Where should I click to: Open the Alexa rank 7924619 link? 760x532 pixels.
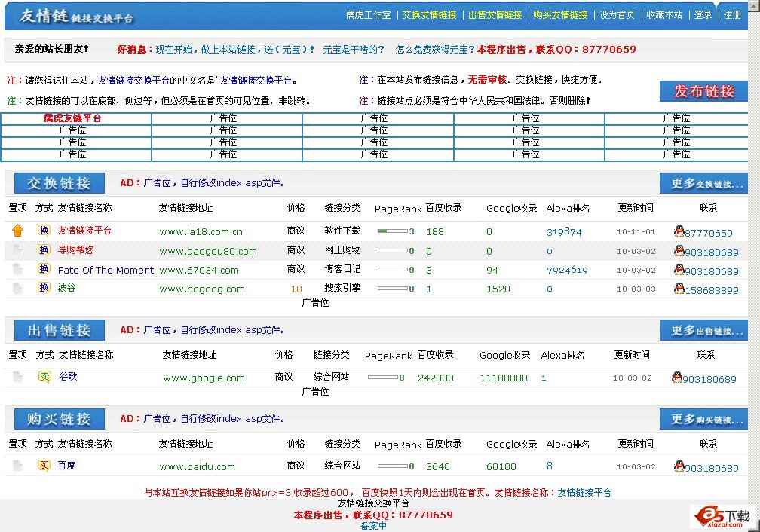coord(567,270)
